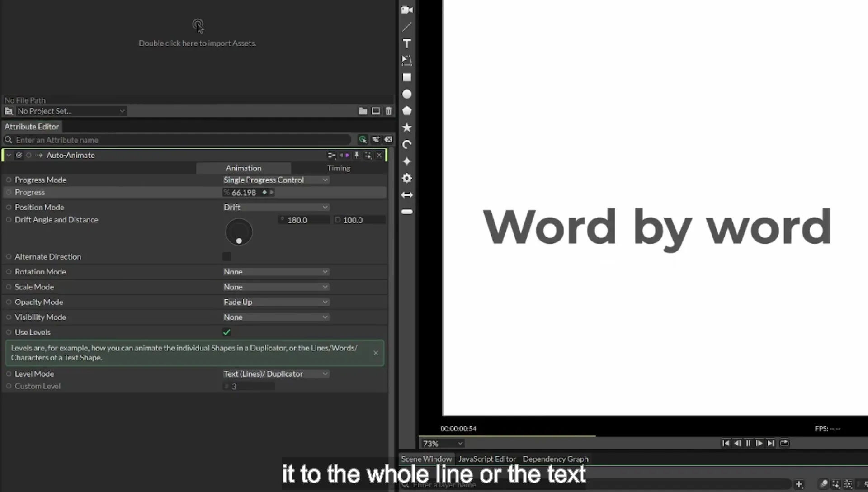The width and height of the screenshot is (868, 492).
Task: Open the Position Mode Drift dropdown
Action: pos(276,207)
